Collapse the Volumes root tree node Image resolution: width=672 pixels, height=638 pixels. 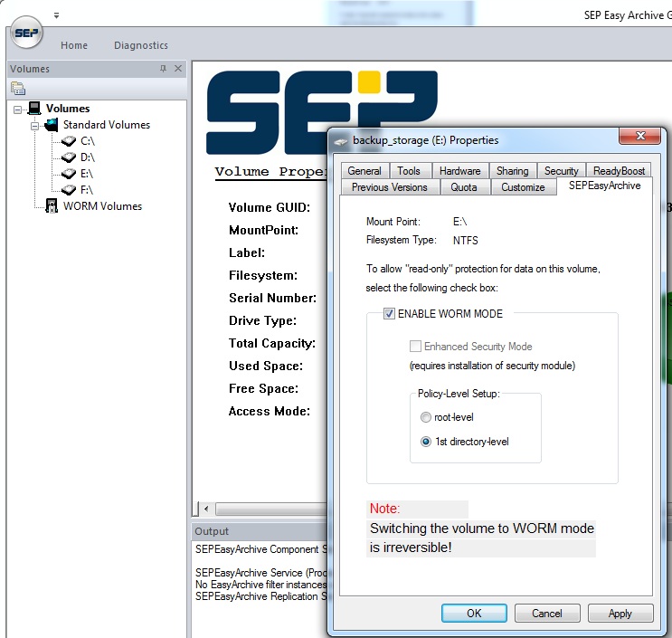coord(17,110)
